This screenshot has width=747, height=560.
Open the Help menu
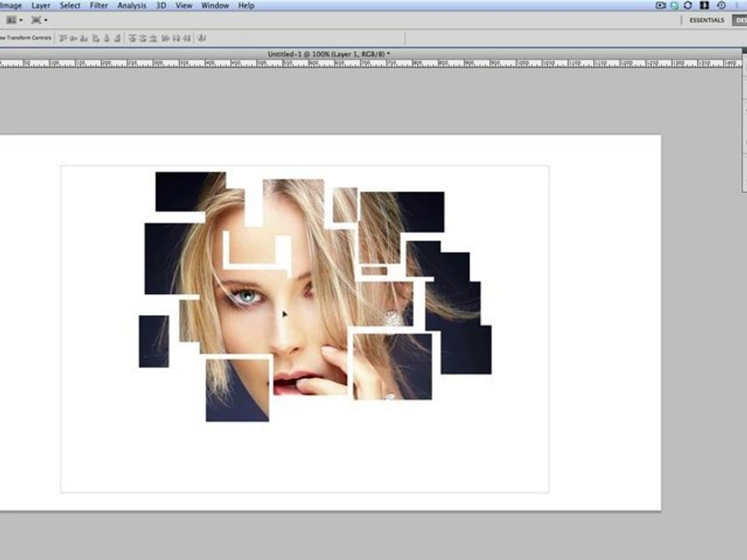(247, 5)
